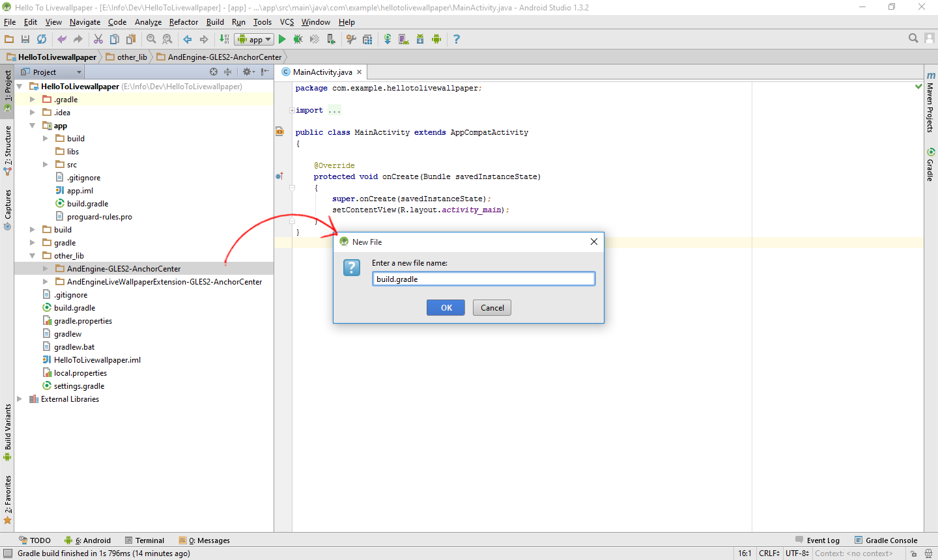Click the Undo arrow icon

pyautogui.click(x=62, y=39)
